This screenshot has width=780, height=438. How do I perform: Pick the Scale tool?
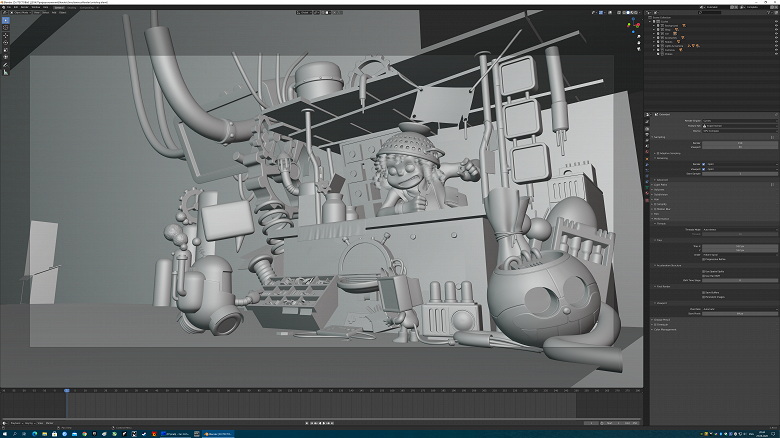[5, 49]
